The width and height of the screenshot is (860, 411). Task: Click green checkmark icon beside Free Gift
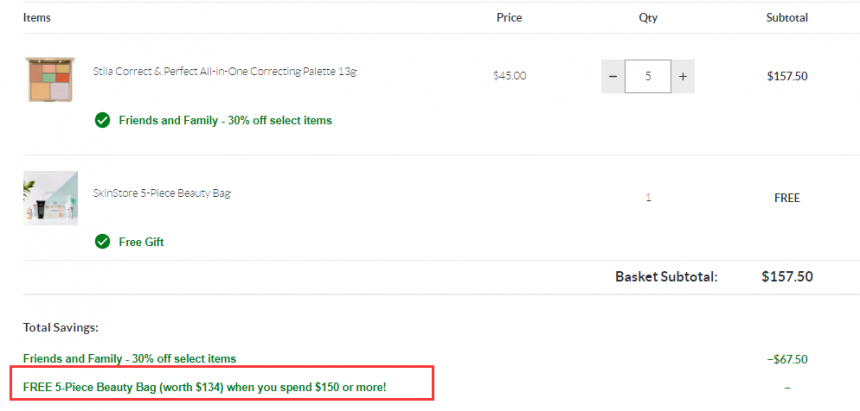[103, 241]
